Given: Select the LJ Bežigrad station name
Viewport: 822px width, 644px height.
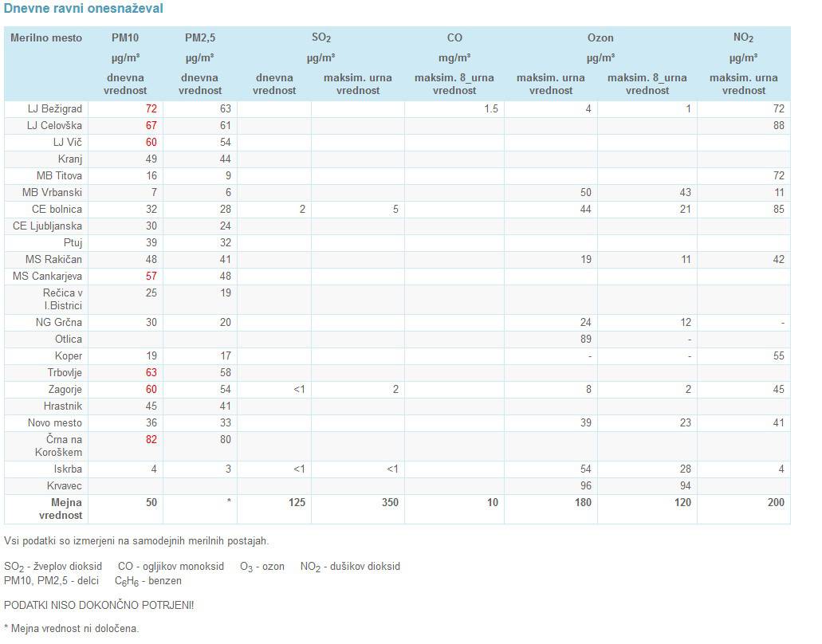Looking at the screenshot, I should [x=54, y=108].
